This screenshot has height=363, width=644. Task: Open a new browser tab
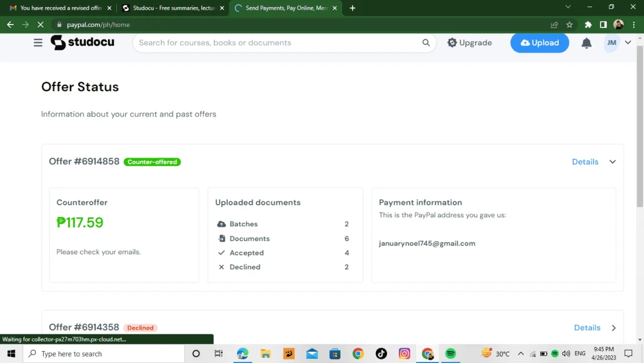click(x=352, y=8)
